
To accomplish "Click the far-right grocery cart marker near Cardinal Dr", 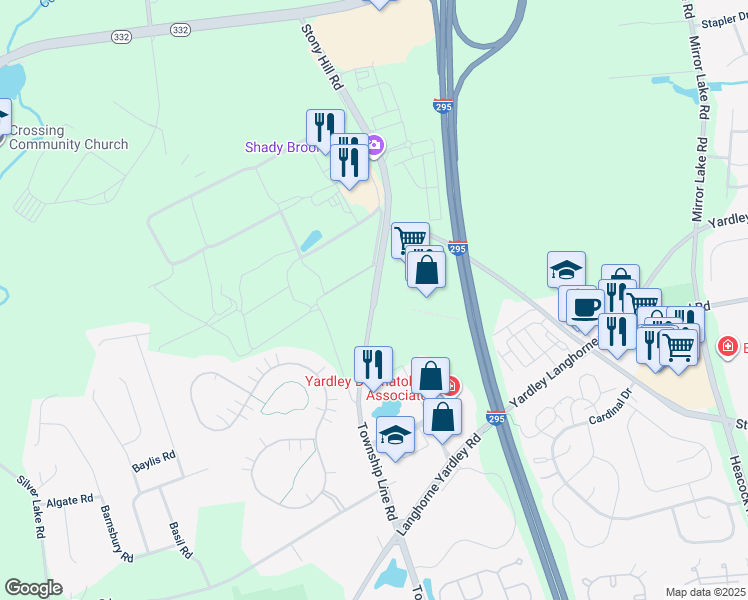I will [x=678, y=350].
